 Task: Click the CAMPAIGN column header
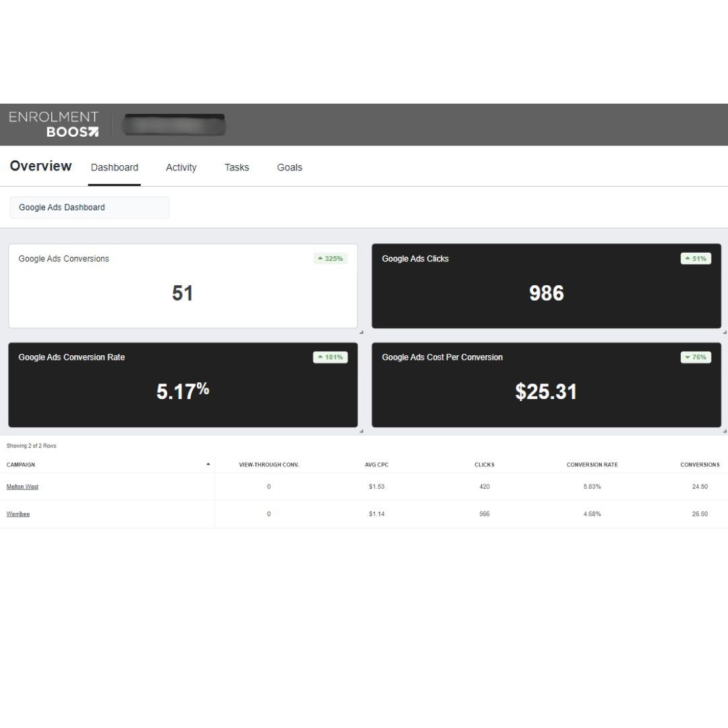pyautogui.click(x=20, y=464)
